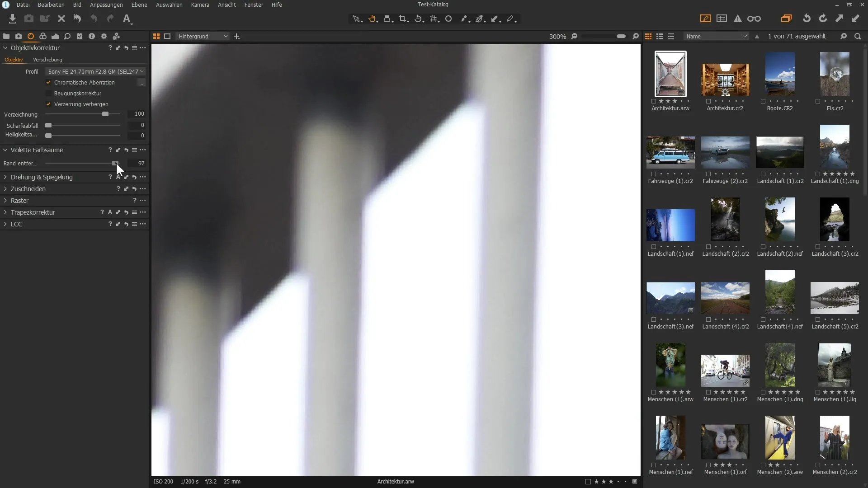Select the Landschaft (1).nef thumbnail
This screenshot has width=868, height=488.
tap(670, 225)
